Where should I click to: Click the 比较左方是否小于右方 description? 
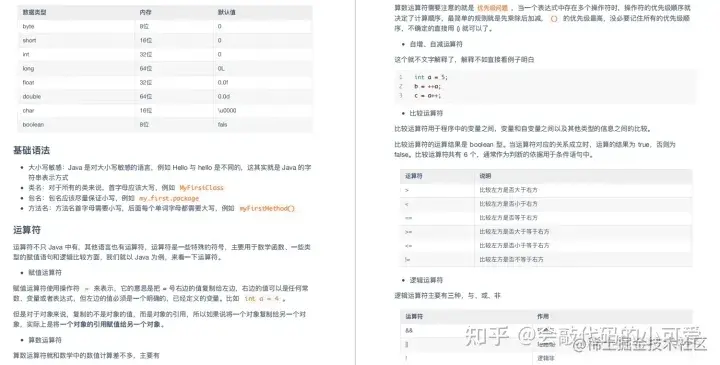[508, 203]
